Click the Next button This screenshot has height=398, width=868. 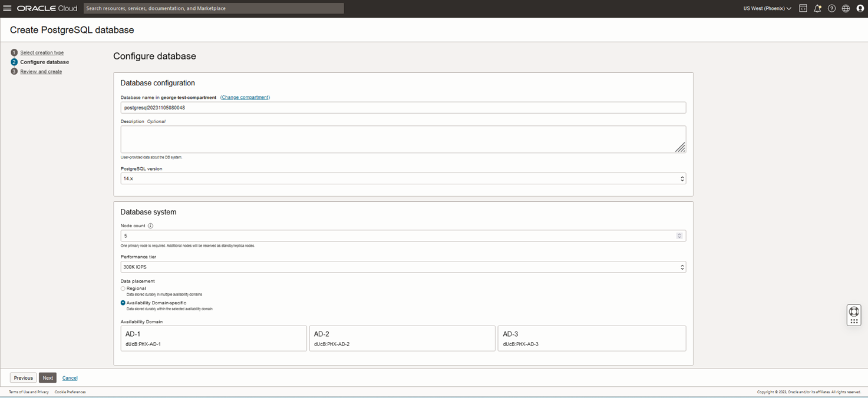pyautogui.click(x=48, y=378)
